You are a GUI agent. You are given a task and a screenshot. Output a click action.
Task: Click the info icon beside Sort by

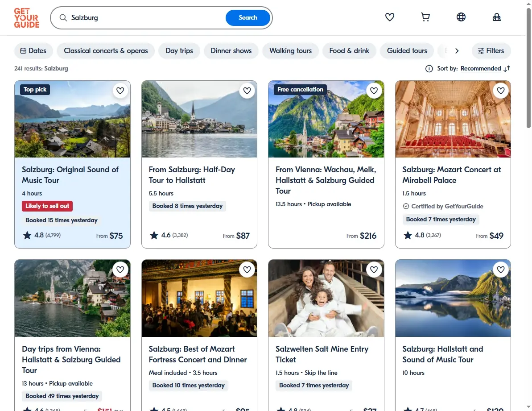tap(429, 69)
